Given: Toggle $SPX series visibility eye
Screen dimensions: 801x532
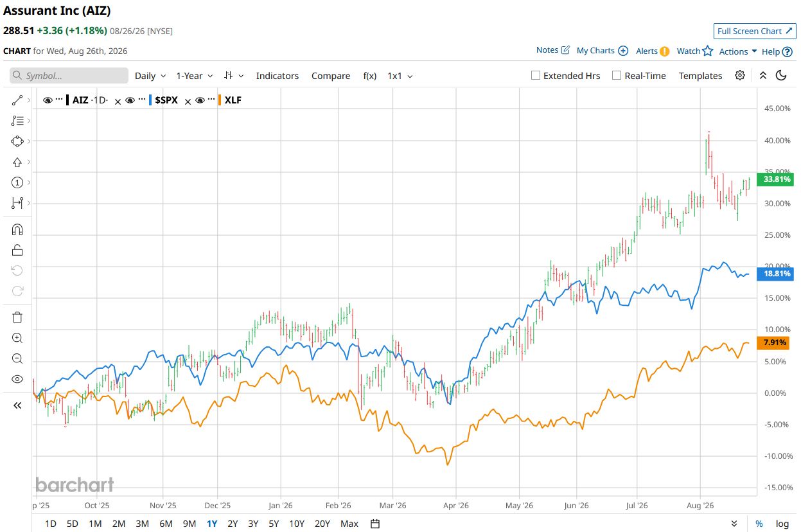Looking at the screenshot, I should pos(130,100).
